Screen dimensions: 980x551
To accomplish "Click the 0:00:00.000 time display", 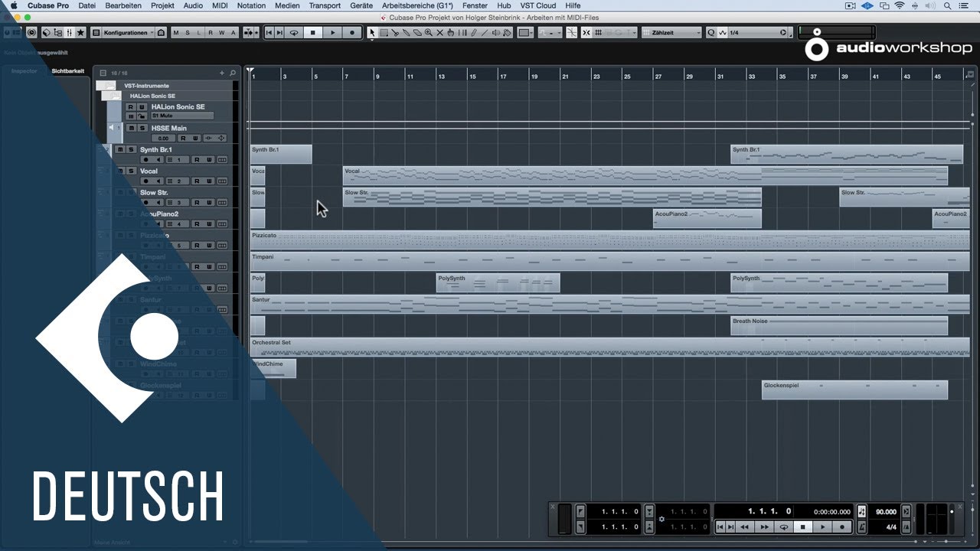I will pos(831,512).
